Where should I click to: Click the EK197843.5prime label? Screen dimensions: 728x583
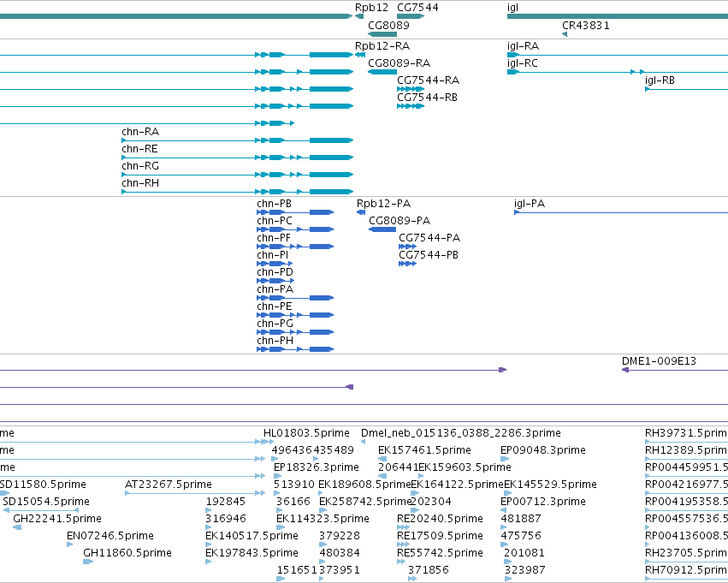[252, 553]
